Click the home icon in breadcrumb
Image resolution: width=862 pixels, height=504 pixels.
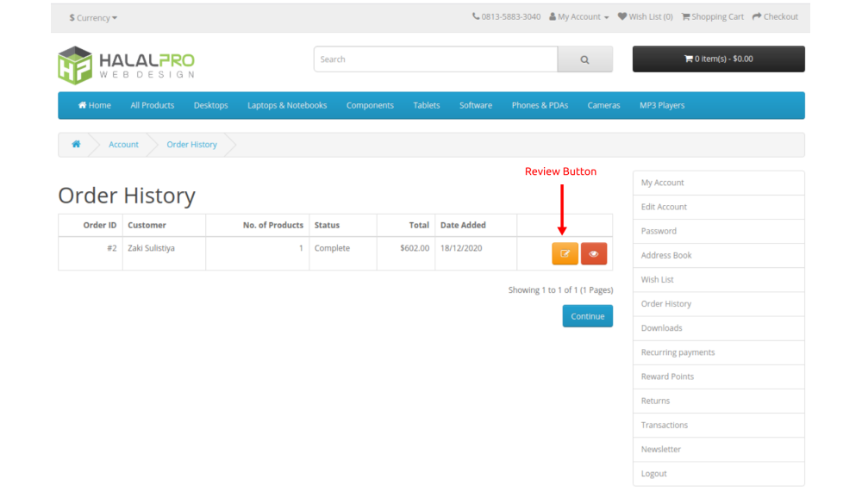76,145
